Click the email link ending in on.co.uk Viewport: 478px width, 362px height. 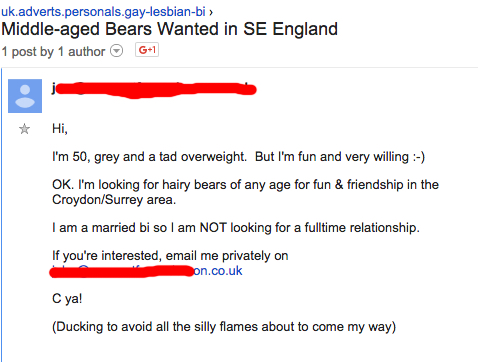[147, 271]
